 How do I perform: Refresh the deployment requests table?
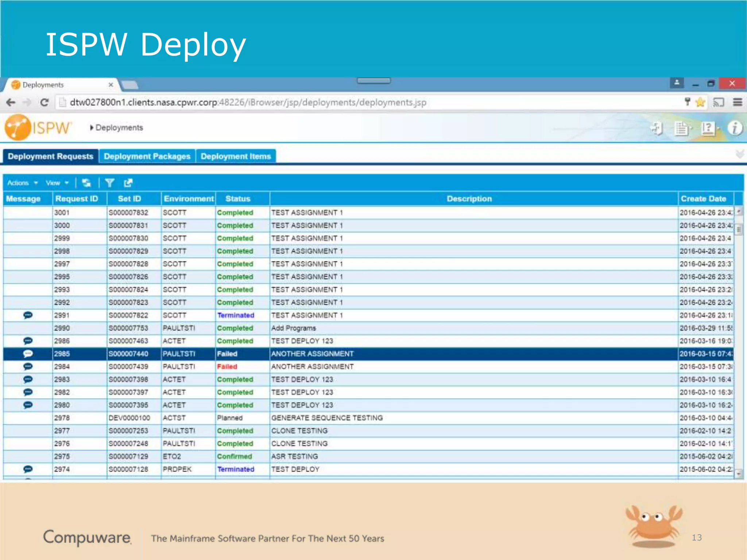86,183
